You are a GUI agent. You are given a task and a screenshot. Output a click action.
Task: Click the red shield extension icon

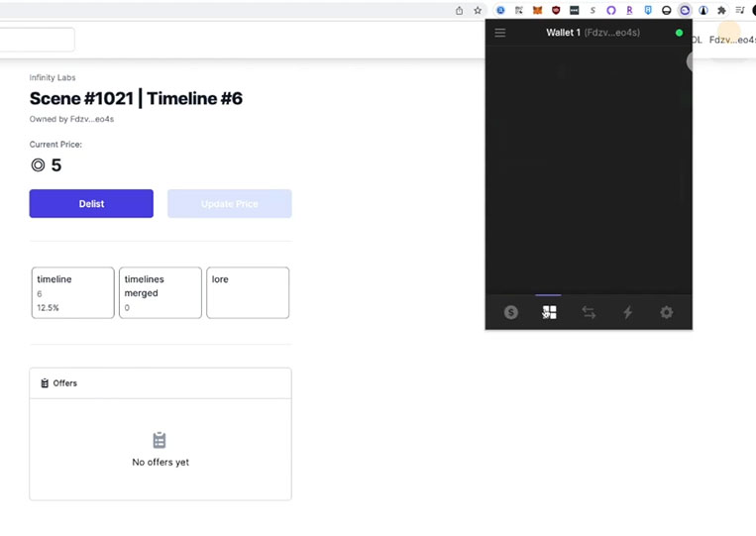pos(556,10)
